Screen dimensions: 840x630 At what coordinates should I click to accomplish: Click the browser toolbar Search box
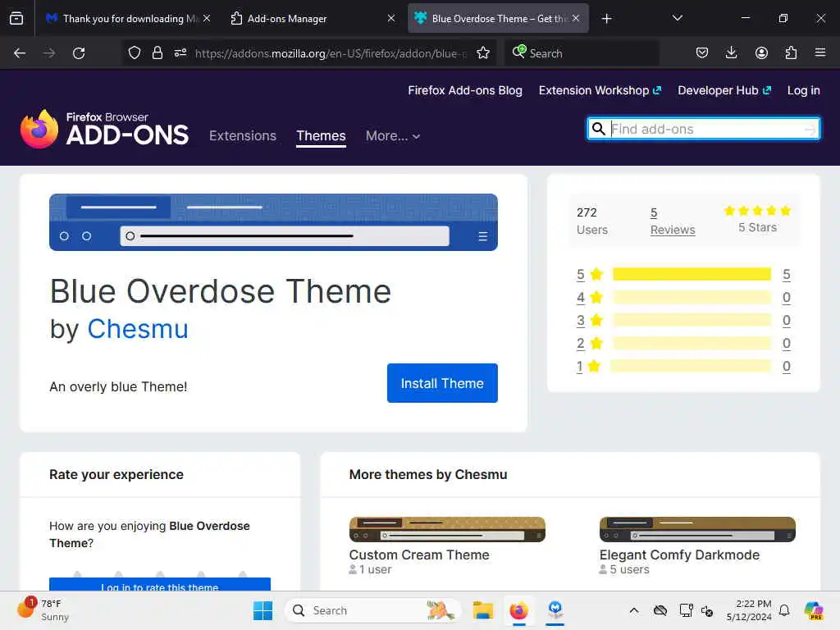click(582, 53)
